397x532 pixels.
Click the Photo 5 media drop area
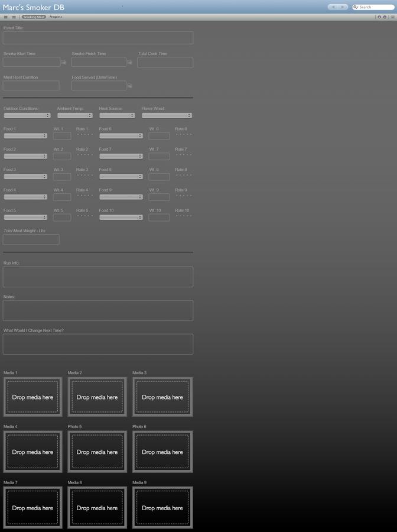click(x=97, y=452)
